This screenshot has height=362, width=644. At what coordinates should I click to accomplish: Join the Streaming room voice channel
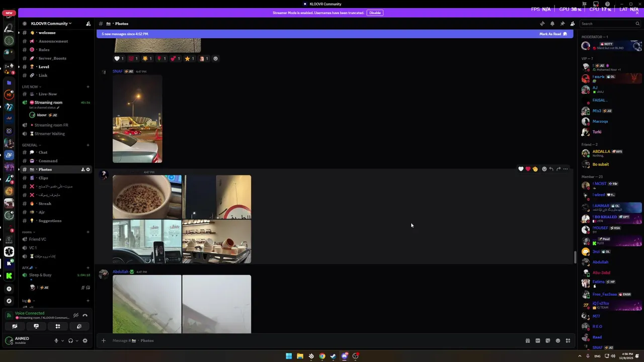(x=48, y=103)
